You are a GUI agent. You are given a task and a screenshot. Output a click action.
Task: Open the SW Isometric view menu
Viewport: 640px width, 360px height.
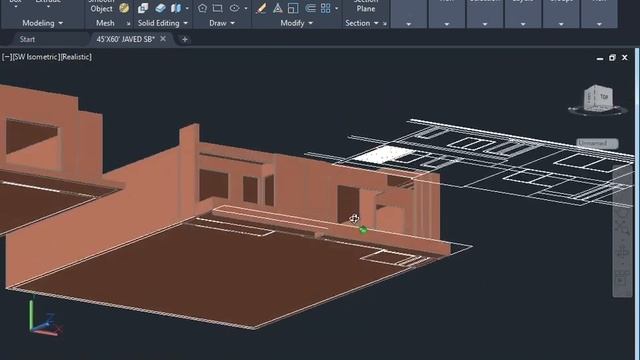(36, 57)
